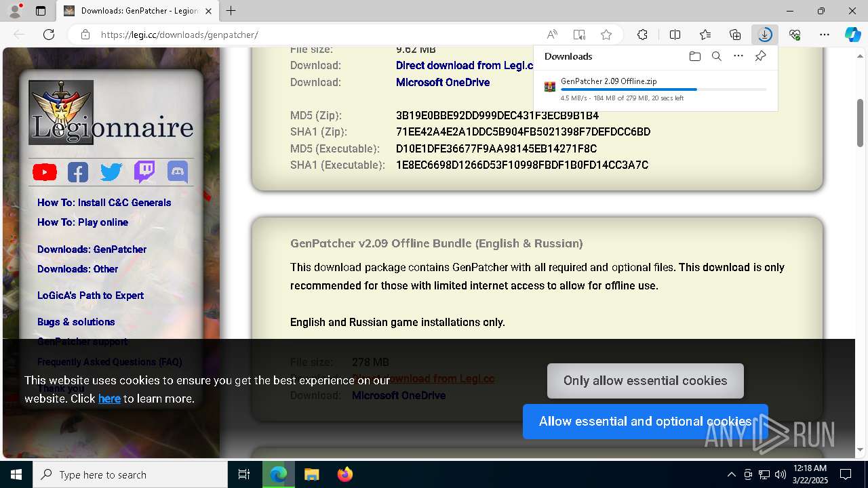
Task: View site information padlock icon
Action: pyautogui.click(x=85, y=35)
